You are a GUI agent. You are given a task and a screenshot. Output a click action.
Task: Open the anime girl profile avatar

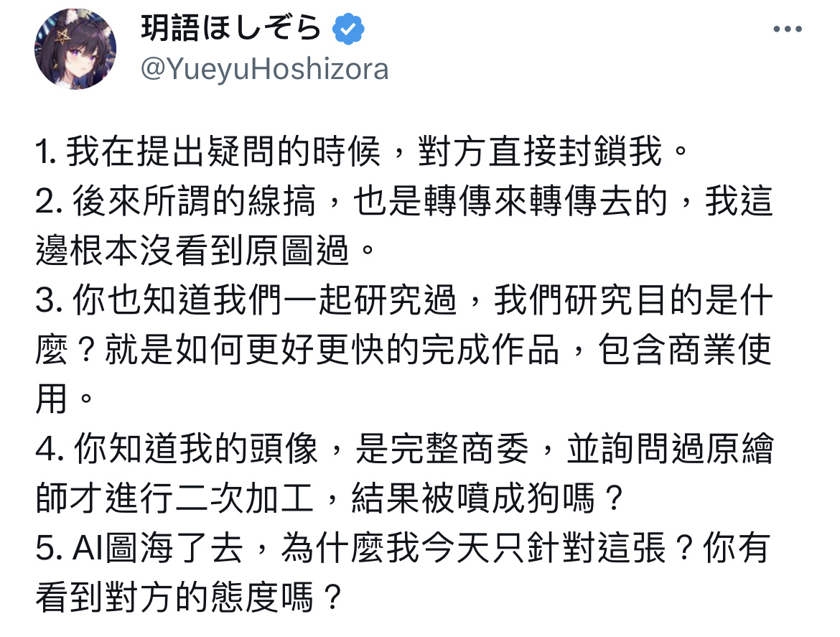tap(75, 49)
